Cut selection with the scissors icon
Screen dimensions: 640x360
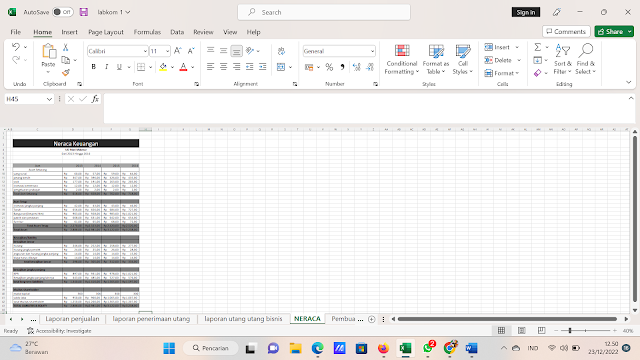pyautogui.click(x=65, y=48)
